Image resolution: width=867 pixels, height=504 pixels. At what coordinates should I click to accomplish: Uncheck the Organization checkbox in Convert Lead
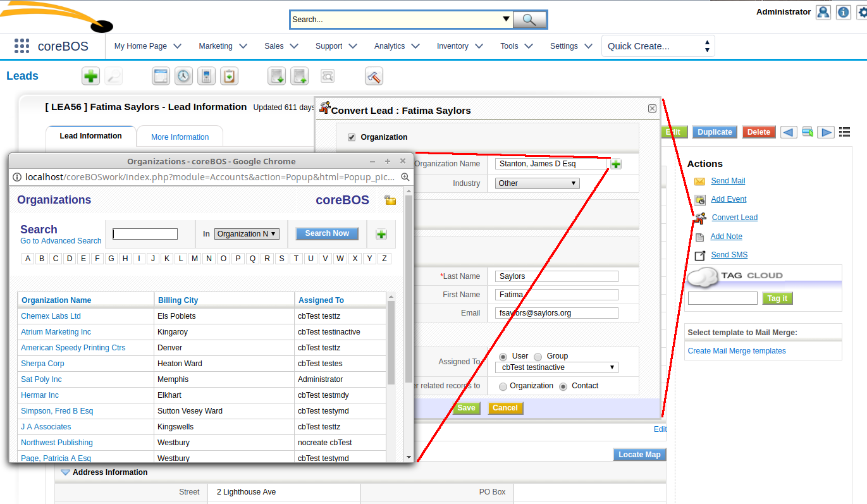(351, 137)
